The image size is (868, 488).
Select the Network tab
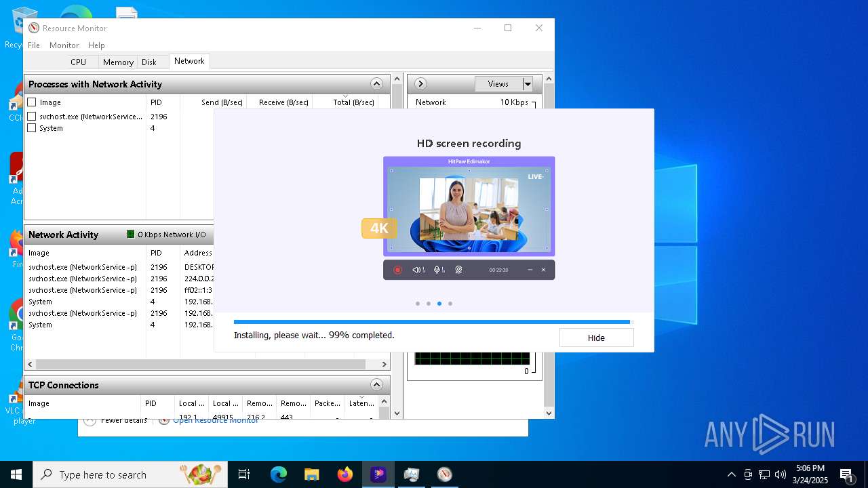coord(189,61)
